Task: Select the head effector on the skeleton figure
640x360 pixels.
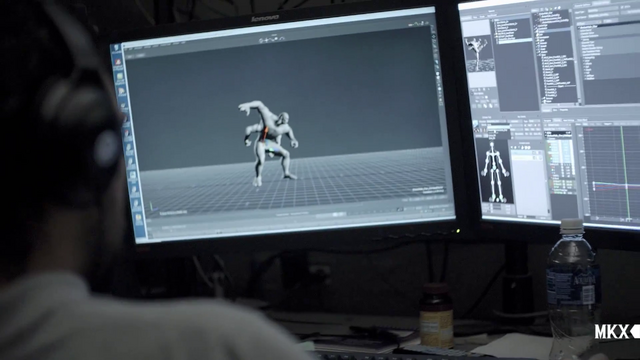Action: tap(492, 144)
